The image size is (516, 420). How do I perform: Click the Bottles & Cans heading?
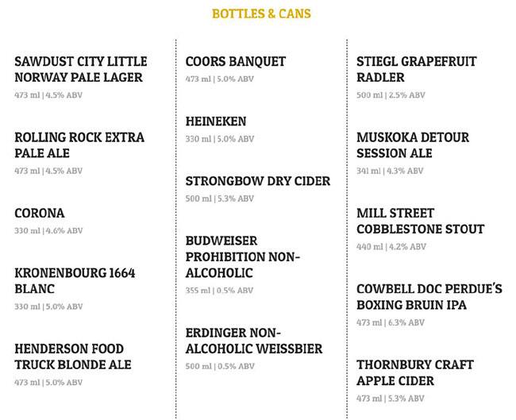[261, 14]
